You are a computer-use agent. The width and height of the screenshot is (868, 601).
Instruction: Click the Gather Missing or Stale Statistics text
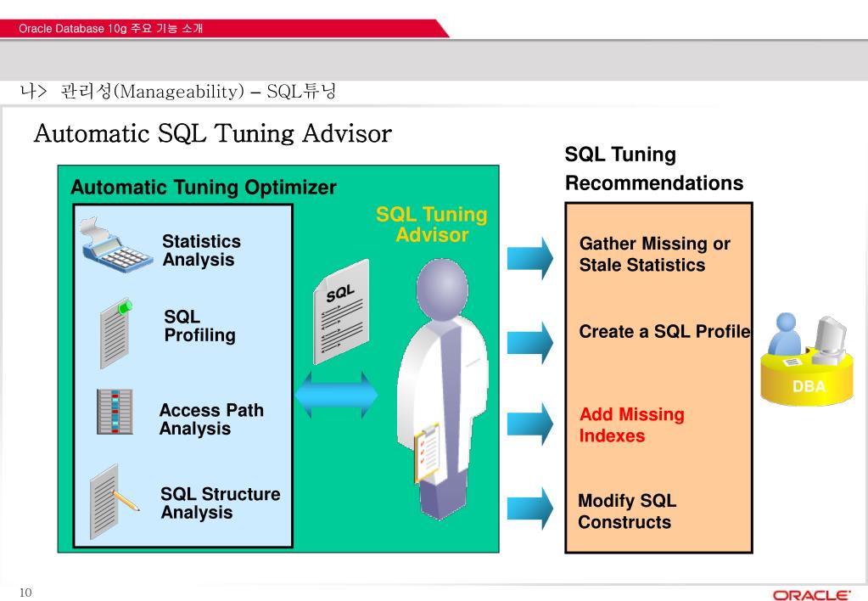[654, 255]
